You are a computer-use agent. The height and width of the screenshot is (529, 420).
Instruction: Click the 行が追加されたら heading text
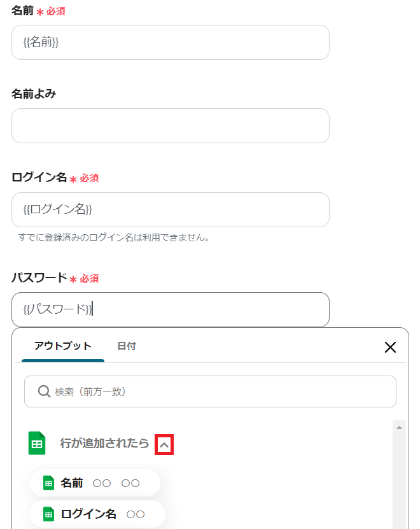point(104,443)
